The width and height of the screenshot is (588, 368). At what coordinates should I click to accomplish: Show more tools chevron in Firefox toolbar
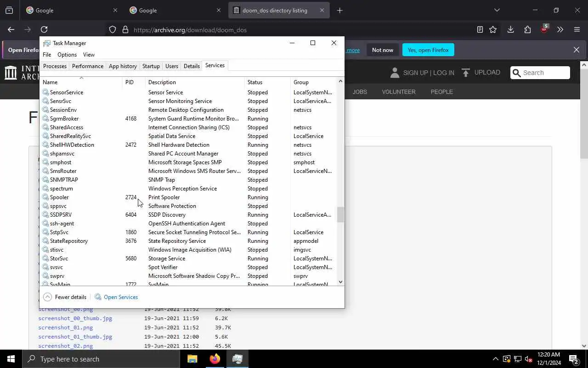pyautogui.click(x=560, y=29)
